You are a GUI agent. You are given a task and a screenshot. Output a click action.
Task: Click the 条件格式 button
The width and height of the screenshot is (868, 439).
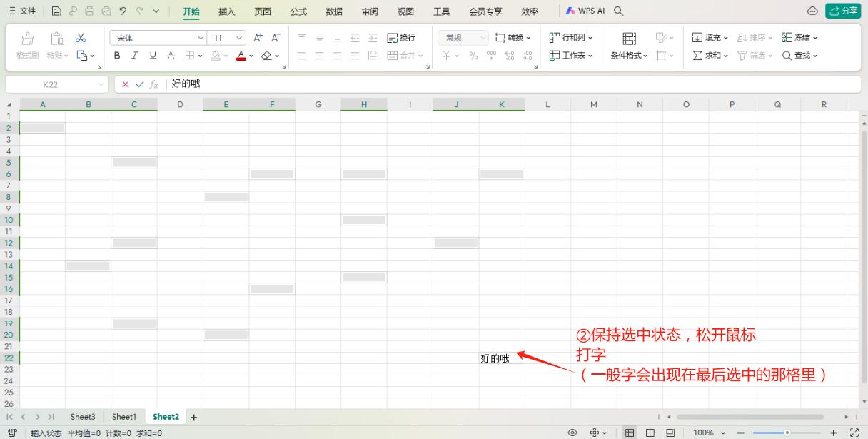630,56
